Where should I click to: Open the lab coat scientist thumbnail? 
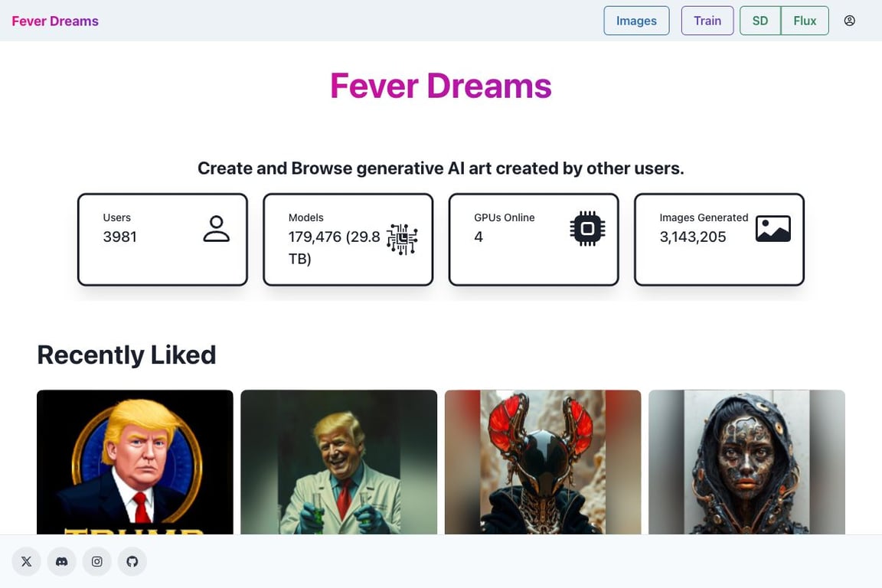click(338, 462)
